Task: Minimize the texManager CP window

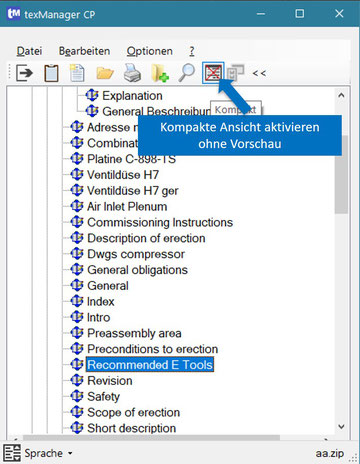Action: click(x=261, y=14)
